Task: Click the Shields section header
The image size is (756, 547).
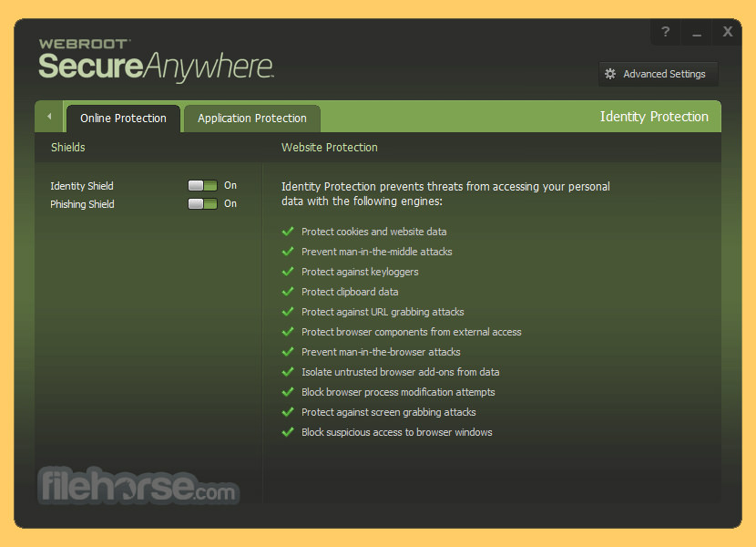Action: (x=68, y=148)
